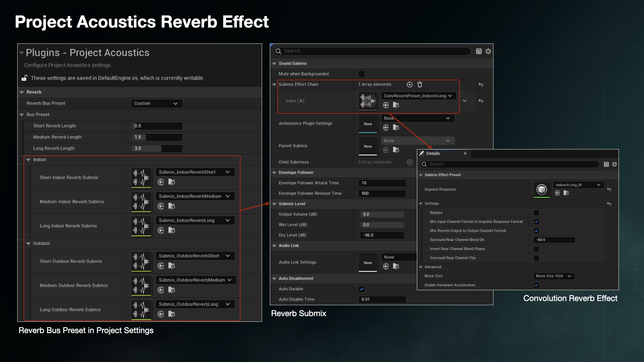Open Block Size 1024 dropdown

point(554,276)
